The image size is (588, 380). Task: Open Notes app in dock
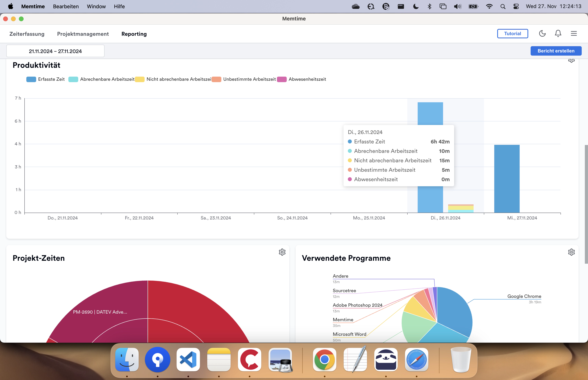point(219,360)
